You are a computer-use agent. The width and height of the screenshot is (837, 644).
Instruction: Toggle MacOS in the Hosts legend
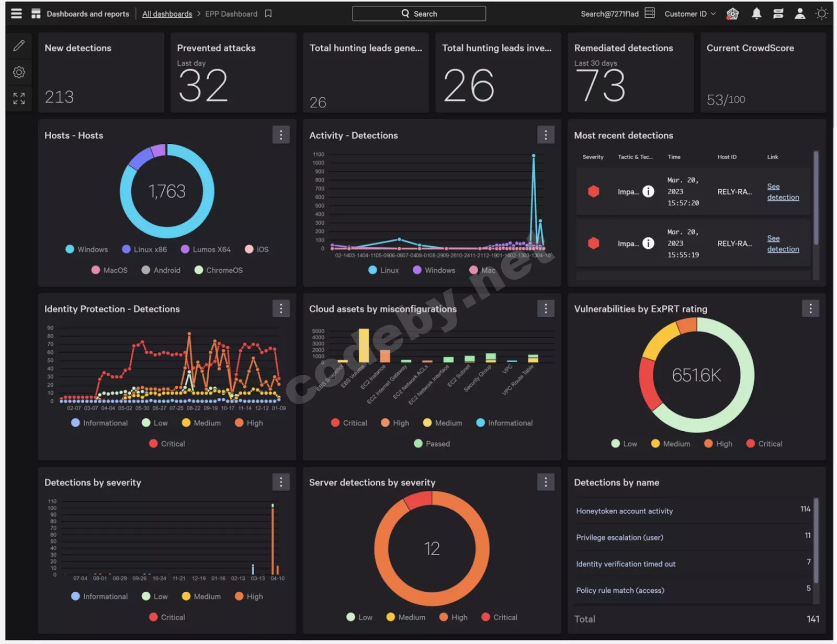(109, 270)
